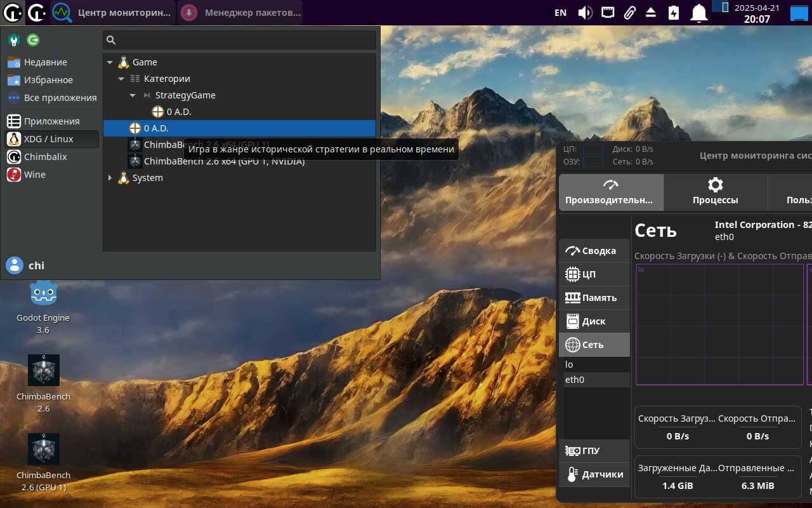This screenshot has height=508, width=812.
Task: Click the Intel Corporation adapter name
Action: pyautogui.click(x=763, y=225)
